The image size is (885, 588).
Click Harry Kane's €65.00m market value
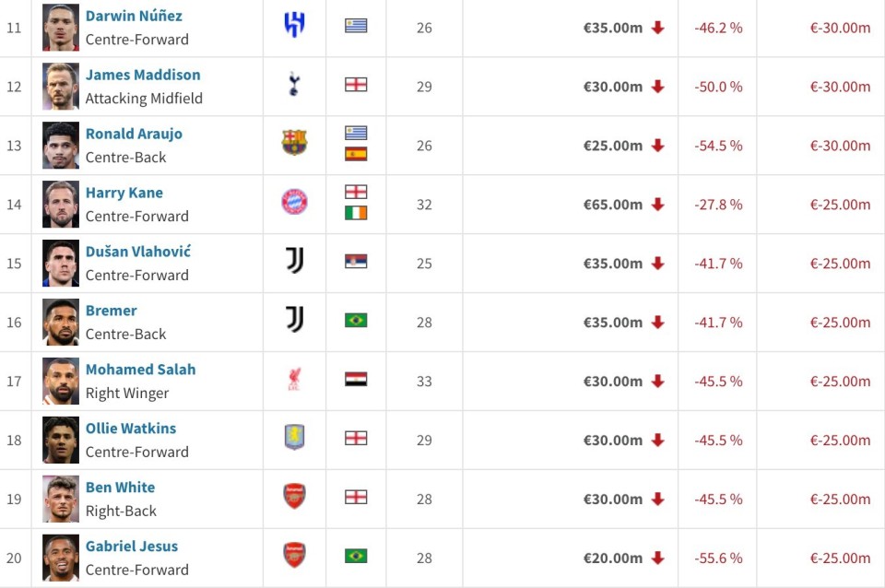612,205
